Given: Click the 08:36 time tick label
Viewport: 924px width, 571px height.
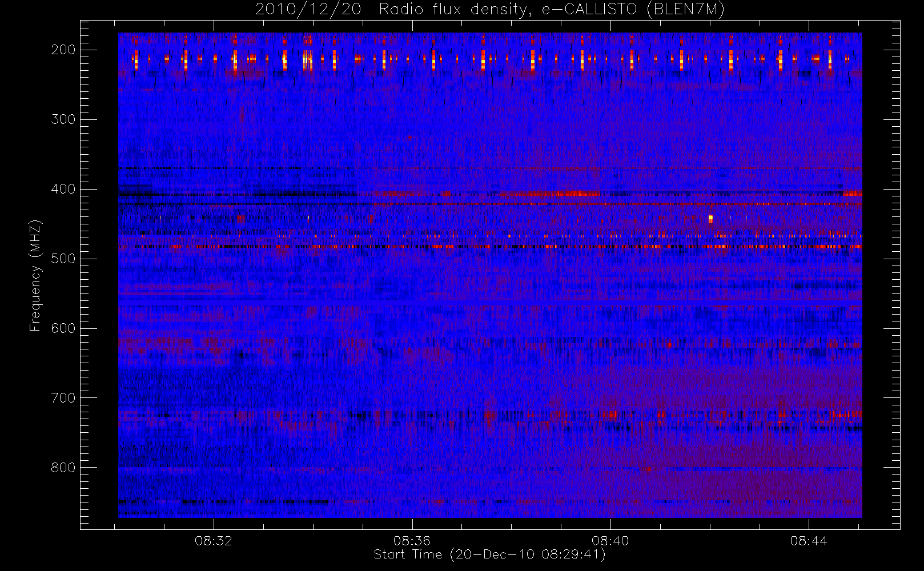Looking at the screenshot, I should [412, 541].
